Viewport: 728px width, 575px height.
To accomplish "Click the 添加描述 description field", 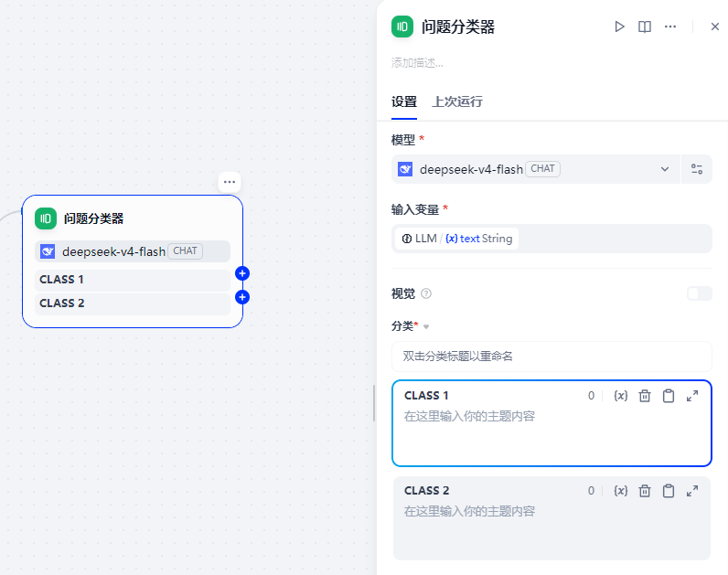I will pyautogui.click(x=417, y=63).
